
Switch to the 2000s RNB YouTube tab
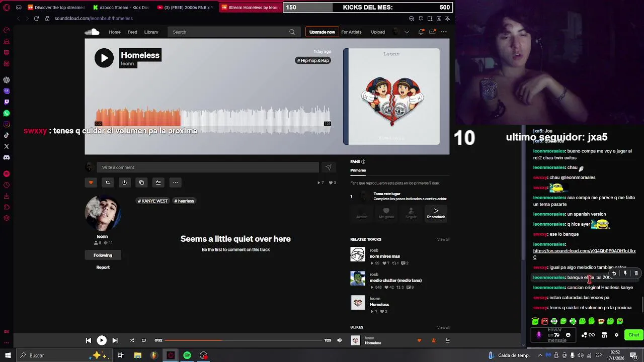point(185,8)
